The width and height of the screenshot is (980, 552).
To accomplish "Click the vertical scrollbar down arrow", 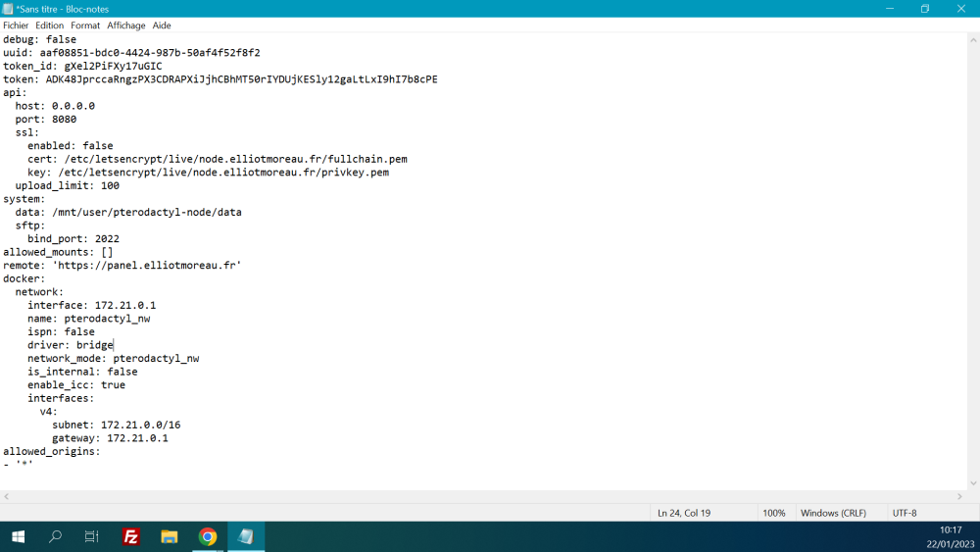I will pyautogui.click(x=973, y=483).
